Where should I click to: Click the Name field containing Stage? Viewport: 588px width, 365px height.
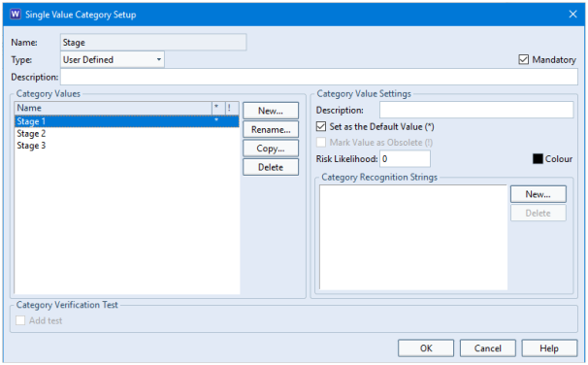pyautogui.click(x=153, y=43)
